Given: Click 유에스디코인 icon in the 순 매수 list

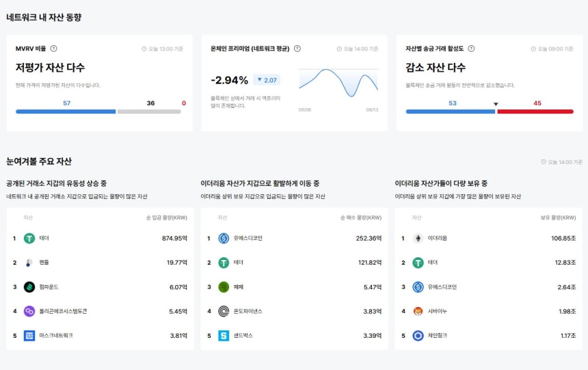Looking at the screenshot, I should 224,238.
